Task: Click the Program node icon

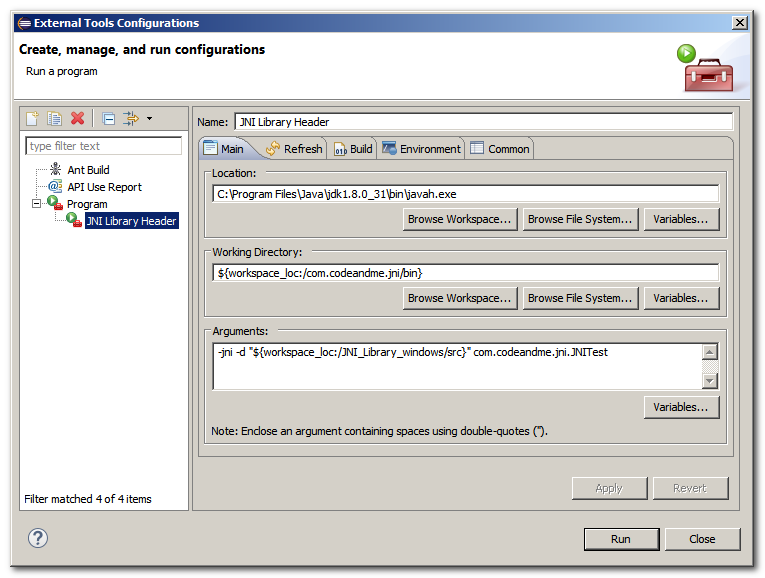Action: pyautogui.click(x=55, y=202)
